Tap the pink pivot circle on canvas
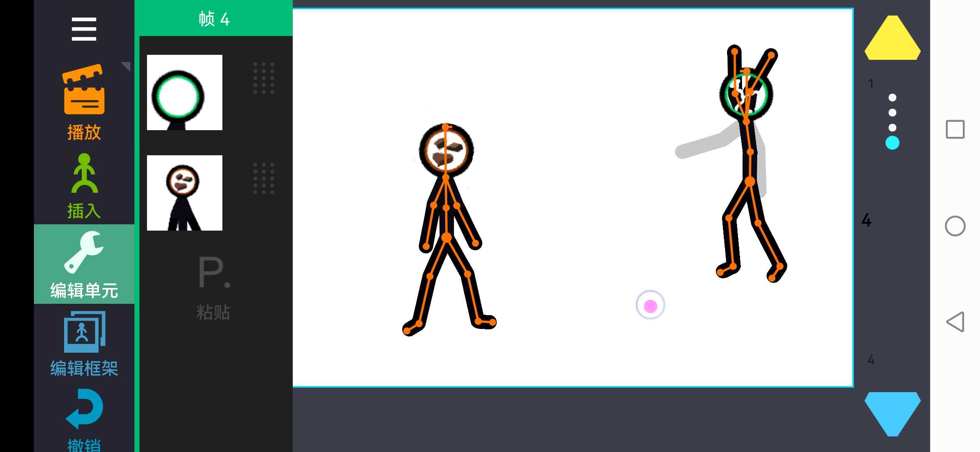Screen dimensions: 980x452 tap(650, 306)
